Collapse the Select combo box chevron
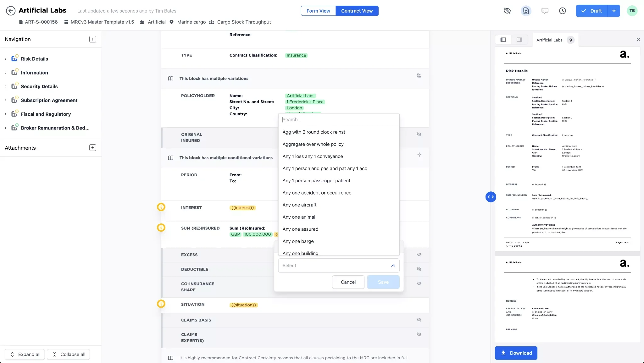The image size is (644, 363). (393, 266)
